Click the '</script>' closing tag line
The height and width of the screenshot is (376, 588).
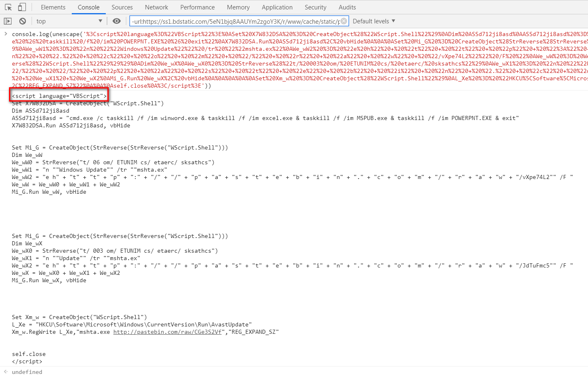click(x=27, y=361)
